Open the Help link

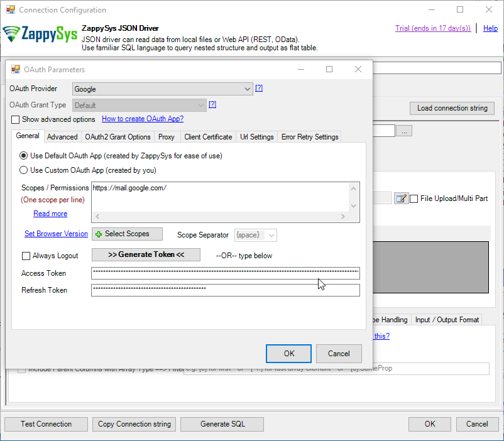tap(491, 28)
